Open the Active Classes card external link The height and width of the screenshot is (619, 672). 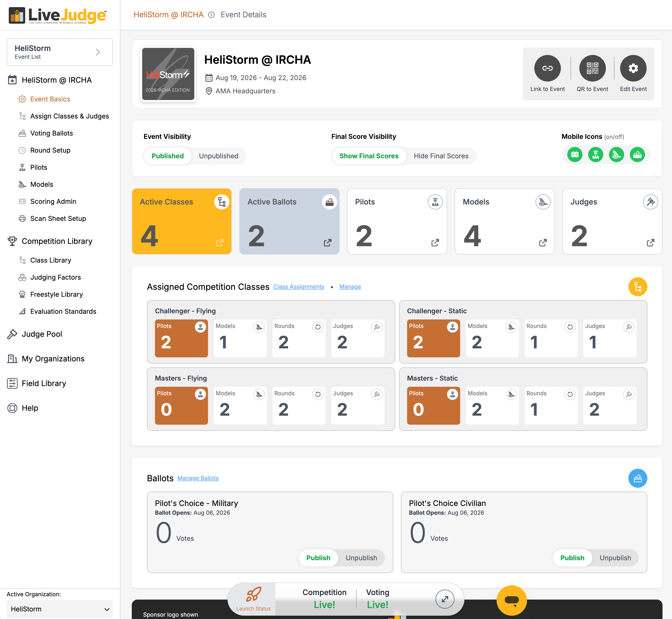point(220,242)
